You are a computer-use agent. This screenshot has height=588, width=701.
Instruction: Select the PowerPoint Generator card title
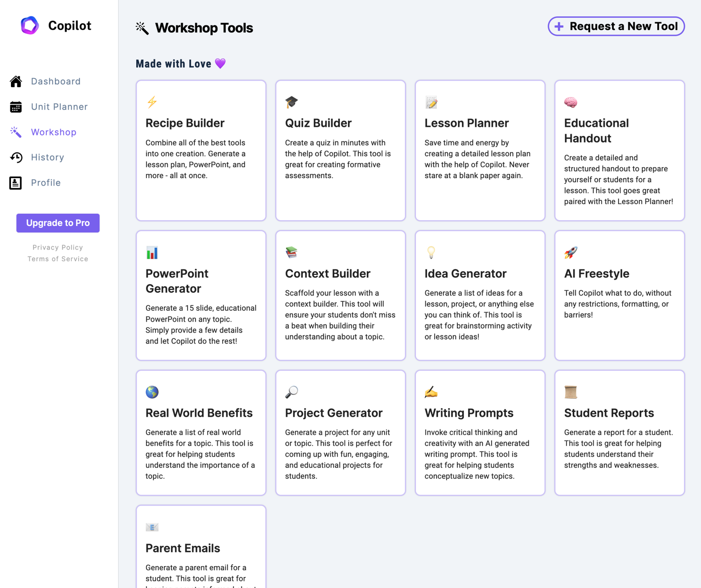(177, 281)
